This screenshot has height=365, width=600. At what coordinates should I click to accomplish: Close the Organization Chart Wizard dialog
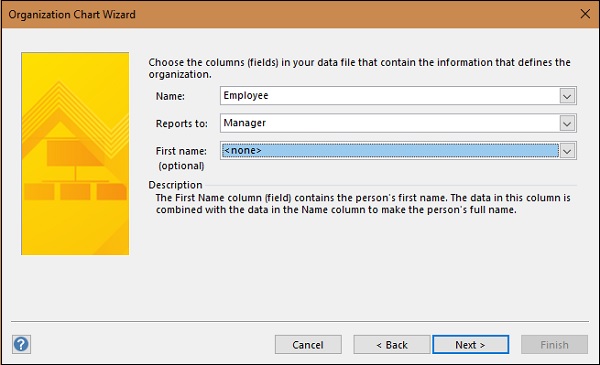585,14
